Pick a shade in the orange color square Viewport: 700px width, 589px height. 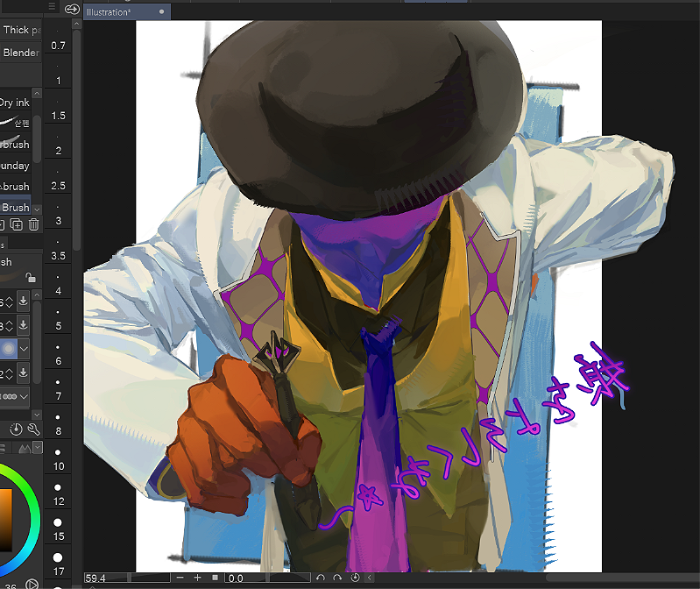5,521
